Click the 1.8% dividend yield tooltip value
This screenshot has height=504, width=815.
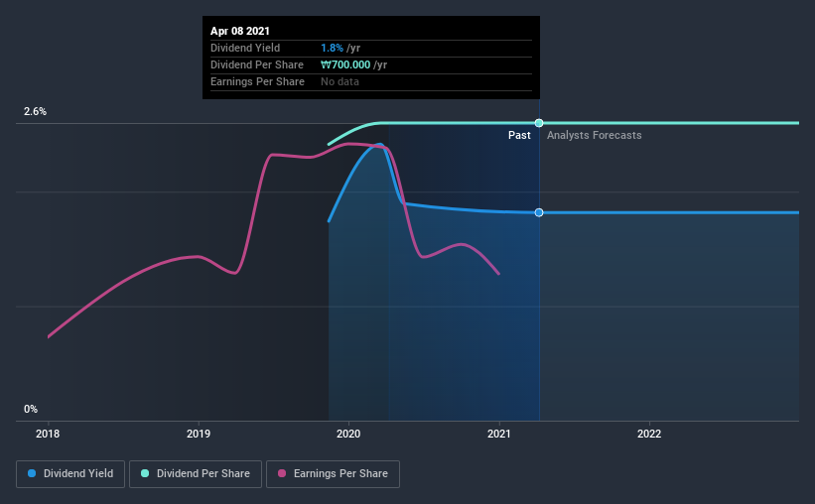pyautogui.click(x=332, y=48)
